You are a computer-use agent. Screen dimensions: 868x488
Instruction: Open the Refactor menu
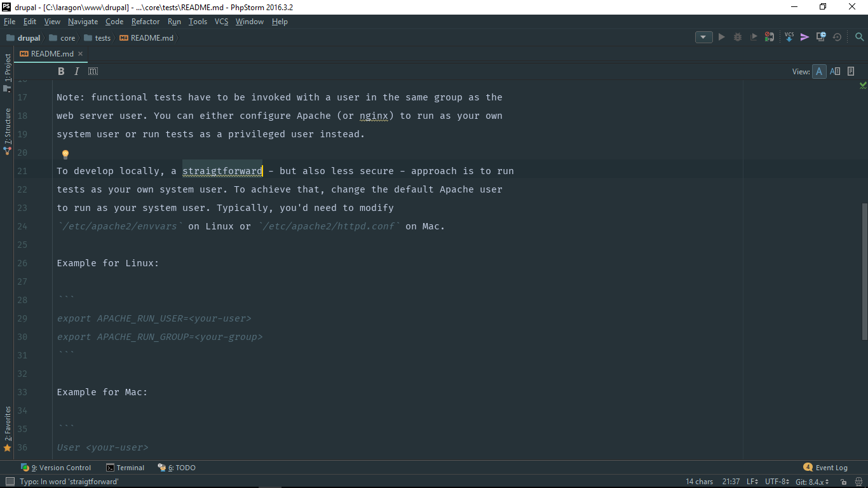(x=146, y=22)
